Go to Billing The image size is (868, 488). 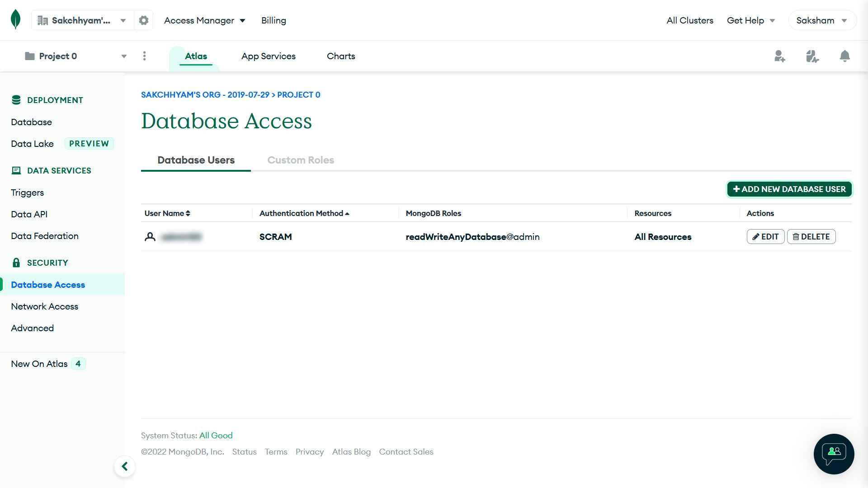pos(274,20)
